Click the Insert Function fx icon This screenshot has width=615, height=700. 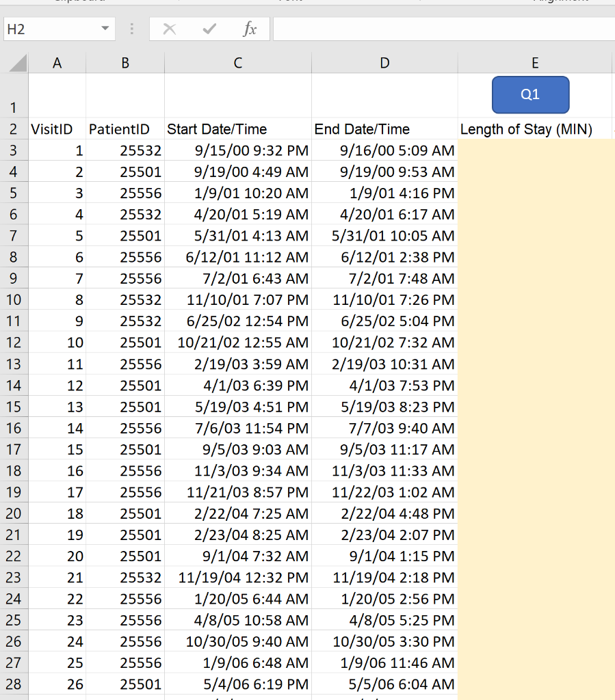click(249, 29)
